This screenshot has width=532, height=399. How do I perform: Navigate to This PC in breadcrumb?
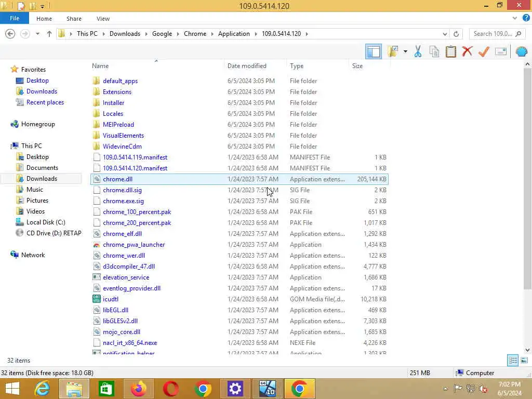tap(87, 34)
